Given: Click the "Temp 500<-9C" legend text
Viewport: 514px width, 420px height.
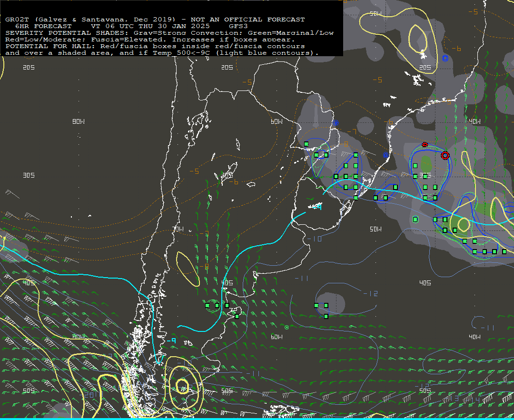Looking at the screenshot, I should coord(181,53).
